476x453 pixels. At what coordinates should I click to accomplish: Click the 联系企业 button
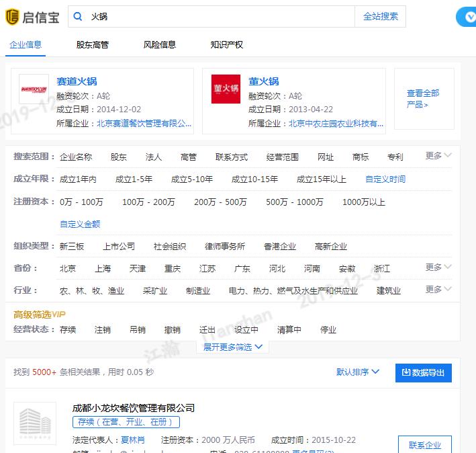tap(425, 444)
